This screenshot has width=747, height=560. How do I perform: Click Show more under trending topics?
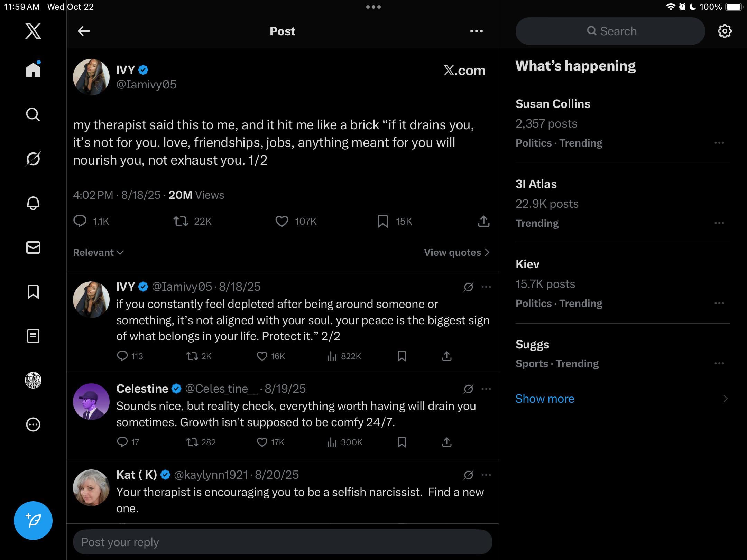pyautogui.click(x=545, y=399)
